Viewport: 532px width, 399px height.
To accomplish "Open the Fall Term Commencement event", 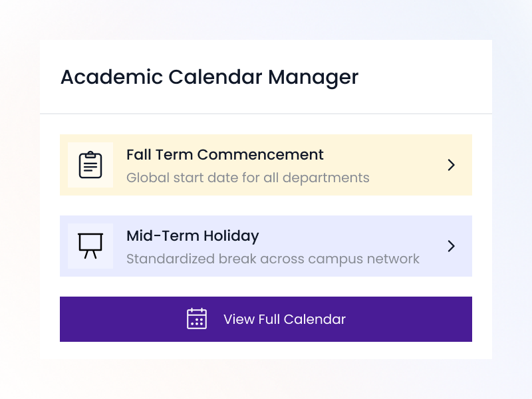I will pyautogui.click(x=266, y=164).
